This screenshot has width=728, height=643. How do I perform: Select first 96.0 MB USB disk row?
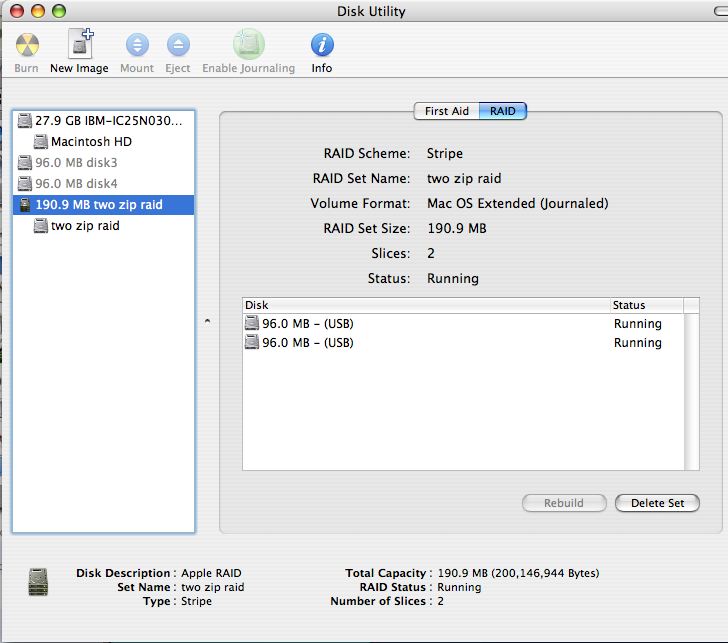[x=426, y=324]
